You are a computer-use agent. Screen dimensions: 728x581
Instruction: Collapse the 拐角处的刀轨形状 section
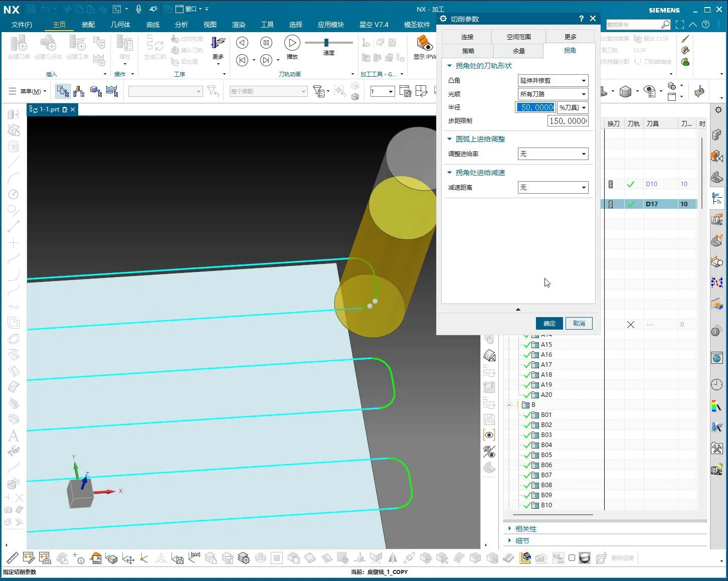tap(449, 65)
